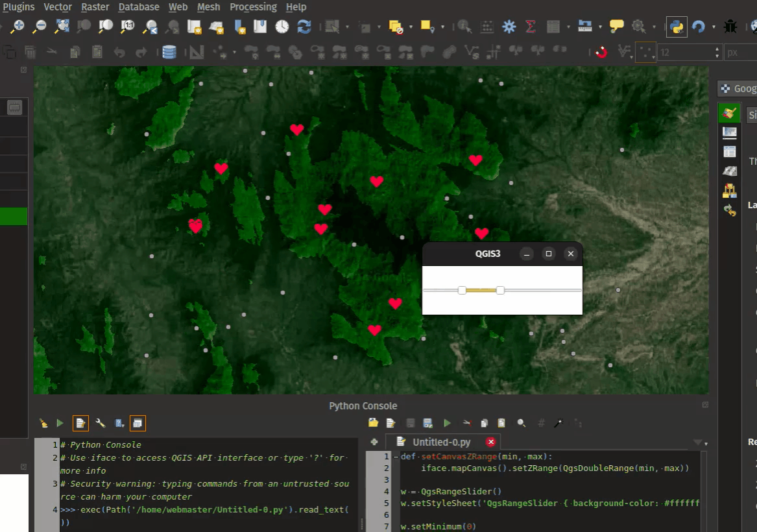Expand the px unit dropdown
The width and height of the screenshot is (757, 532).
click(739, 53)
